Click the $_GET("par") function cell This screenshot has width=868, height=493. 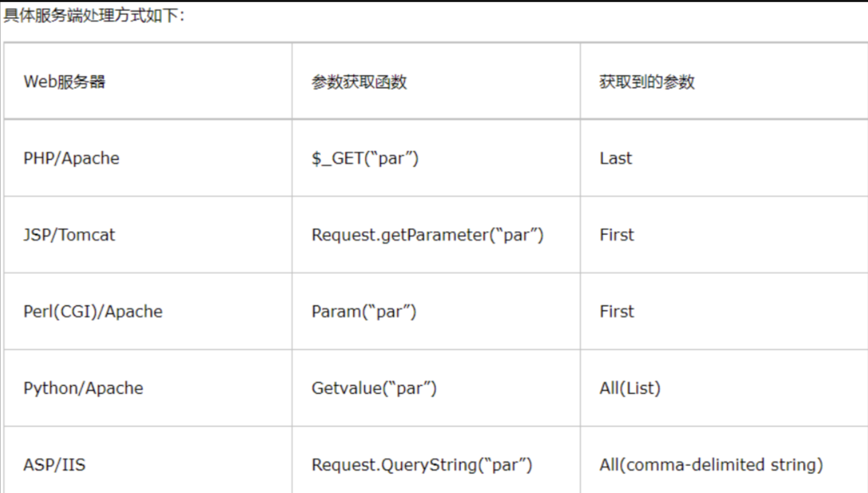click(365, 158)
